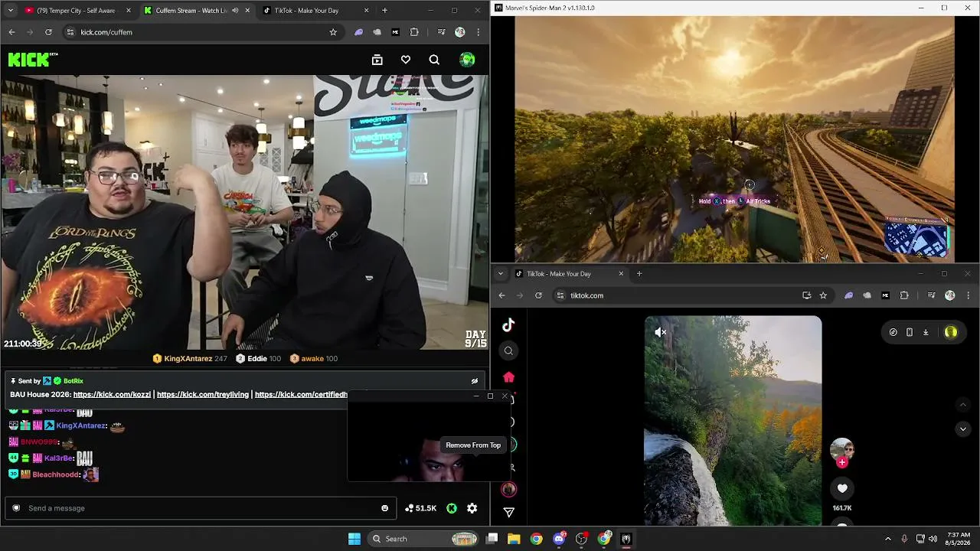Open Discord from taskbar
The height and width of the screenshot is (551, 980).
click(559, 539)
